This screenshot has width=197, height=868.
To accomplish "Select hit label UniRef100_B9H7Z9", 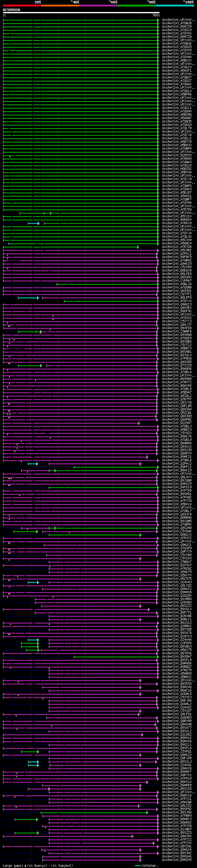I will click(177, 26).
